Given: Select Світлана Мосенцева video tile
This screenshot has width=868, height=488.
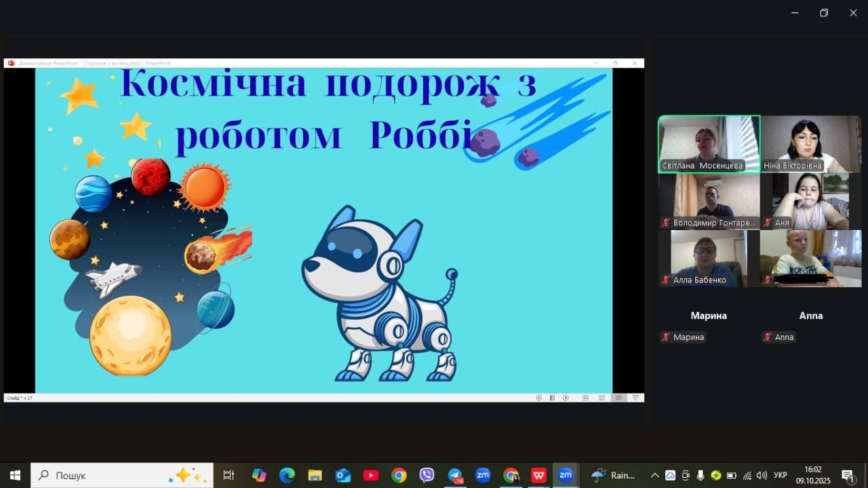Looking at the screenshot, I should point(709,144).
